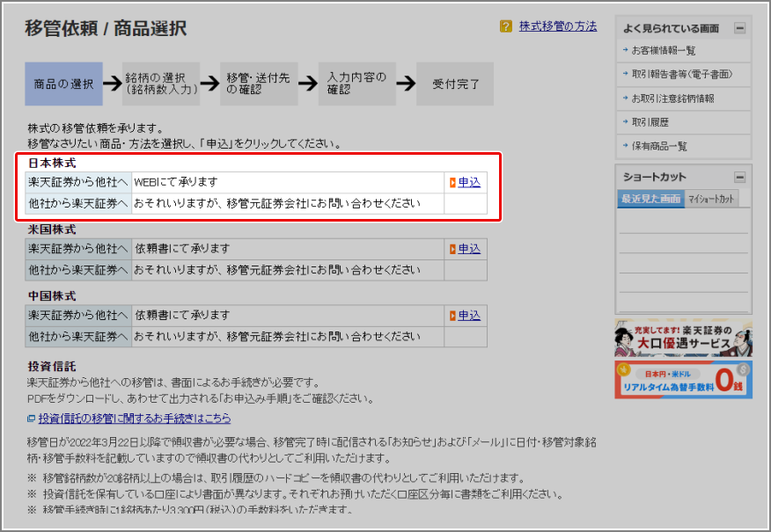Click orange arrow icon beside 米国株式 申込

[x=452, y=250]
